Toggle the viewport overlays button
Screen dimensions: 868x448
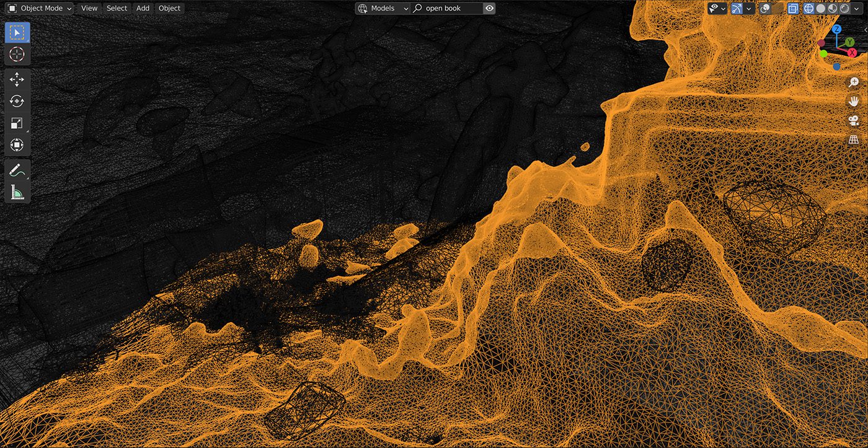pos(766,8)
